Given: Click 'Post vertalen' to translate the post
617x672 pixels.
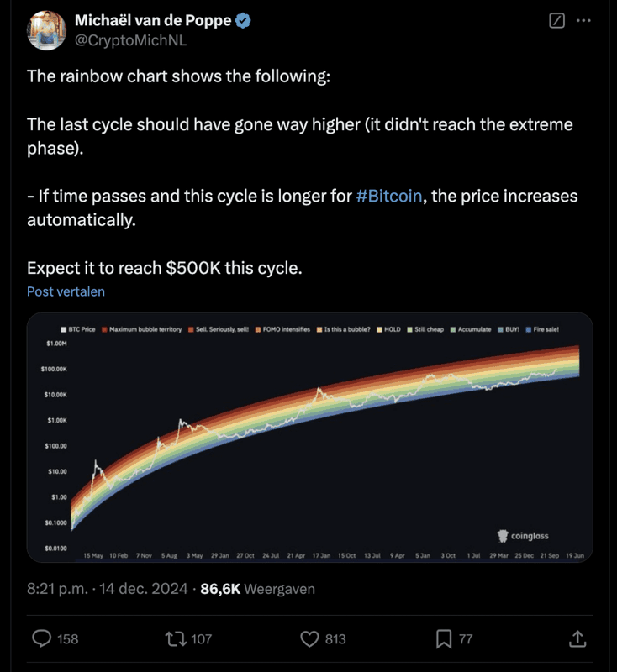Looking at the screenshot, I should point(66,291).
